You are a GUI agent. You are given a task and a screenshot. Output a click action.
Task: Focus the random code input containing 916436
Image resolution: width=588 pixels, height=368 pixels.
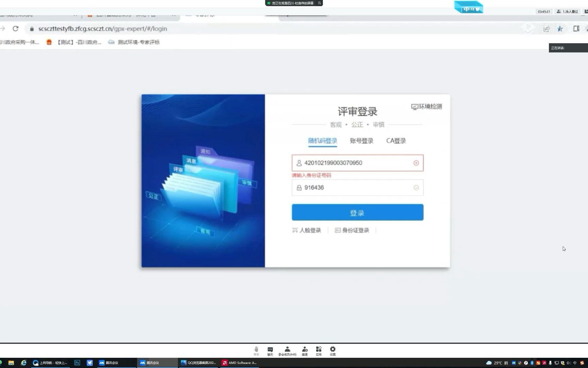click(x=357, y=188)
